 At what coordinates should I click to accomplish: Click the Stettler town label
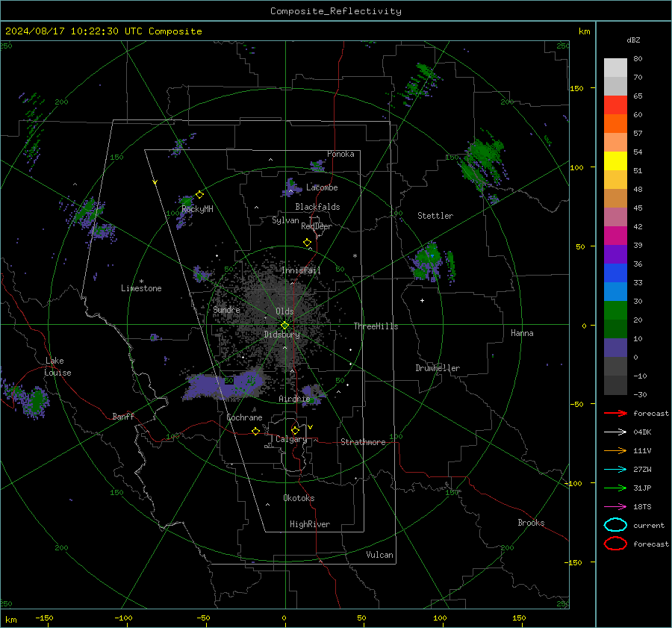[x=435, y=216]
